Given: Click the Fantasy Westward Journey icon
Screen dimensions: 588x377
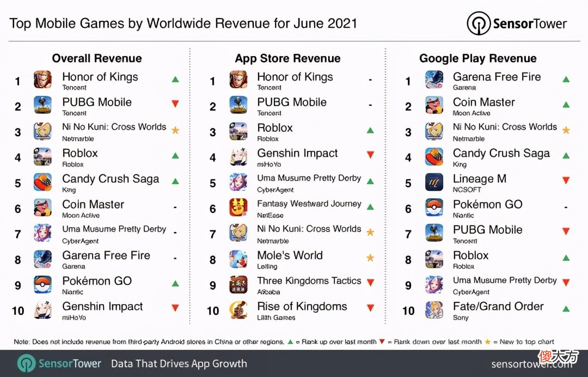Looking at the screenshot, I should (238, 208).
